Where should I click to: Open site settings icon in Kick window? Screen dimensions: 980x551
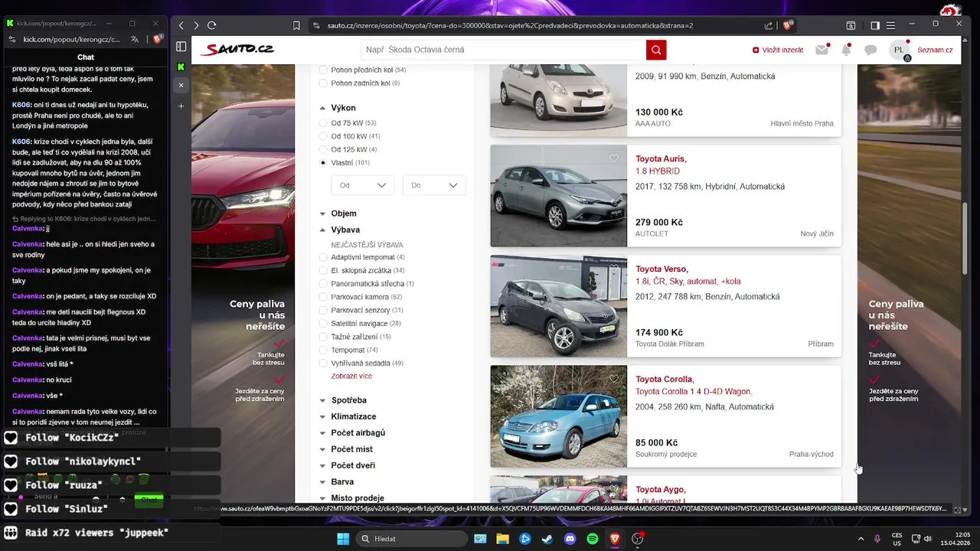point(12,39)
